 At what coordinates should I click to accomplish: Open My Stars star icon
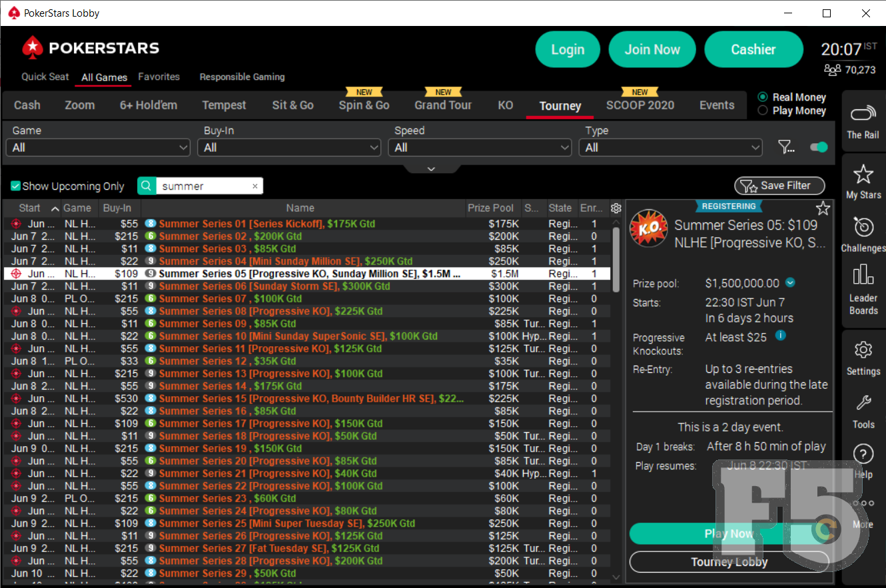coord(863,174)
